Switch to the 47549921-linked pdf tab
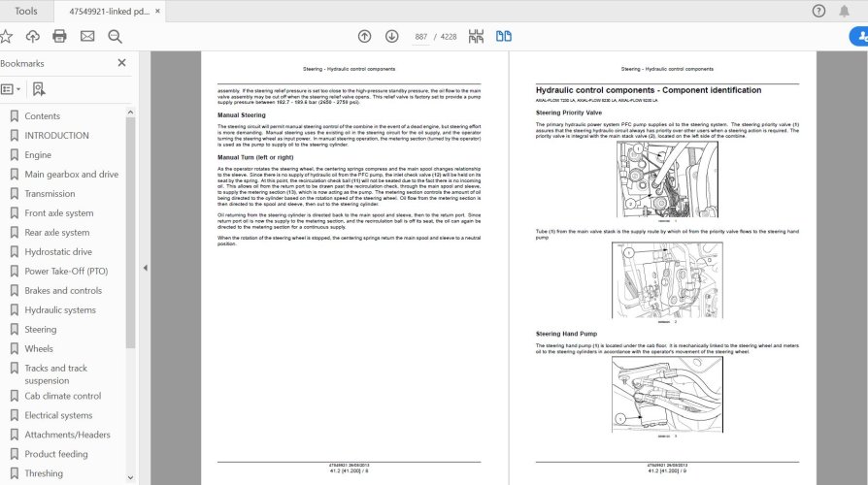The image size is (868, 485). 109,11
